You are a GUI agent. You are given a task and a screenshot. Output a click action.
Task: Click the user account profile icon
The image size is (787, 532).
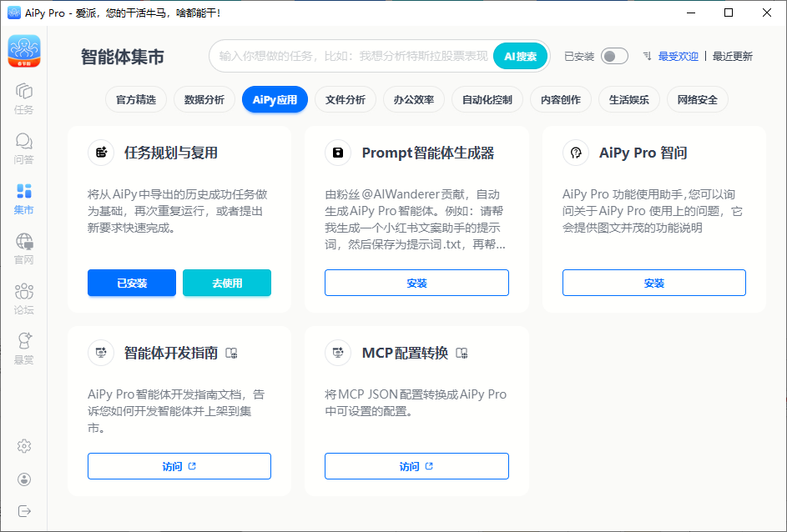pos(24,479)
